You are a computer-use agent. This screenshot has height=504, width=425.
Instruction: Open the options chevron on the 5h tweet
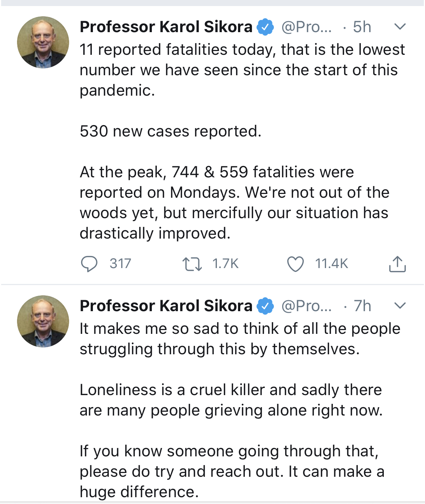point(400,26)
